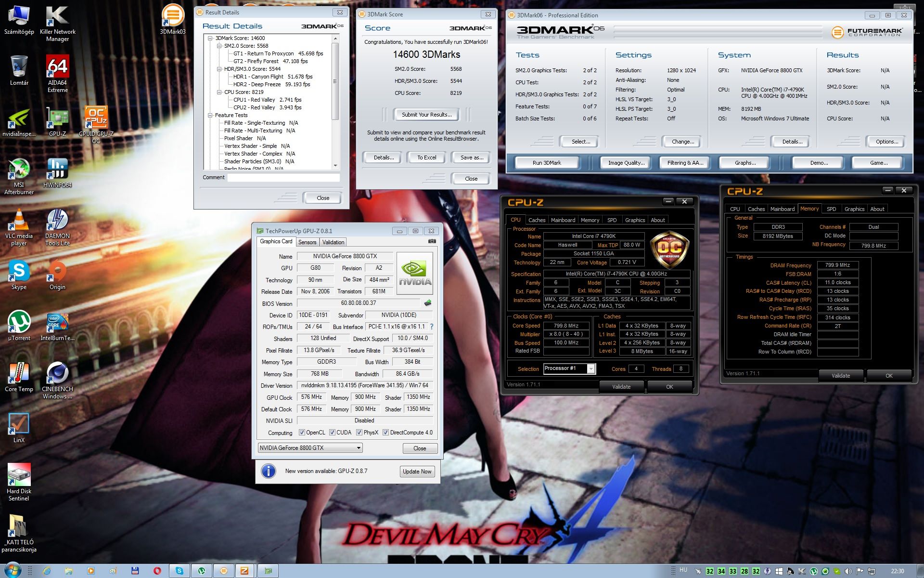Click Submit Your Results button
This screenshot has width=924, height=578.
426,115
